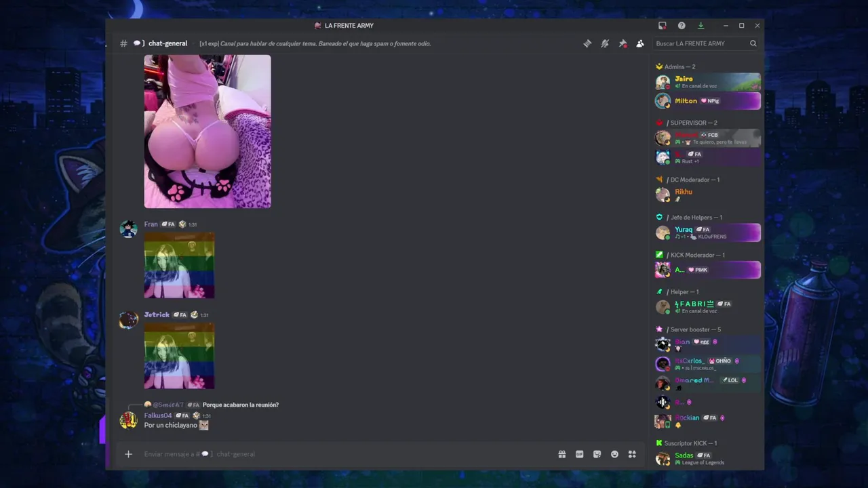The height and width of the screenshot is (488, 868).
Task: Open Fran's avatar in chat
Action: (129, 228)
